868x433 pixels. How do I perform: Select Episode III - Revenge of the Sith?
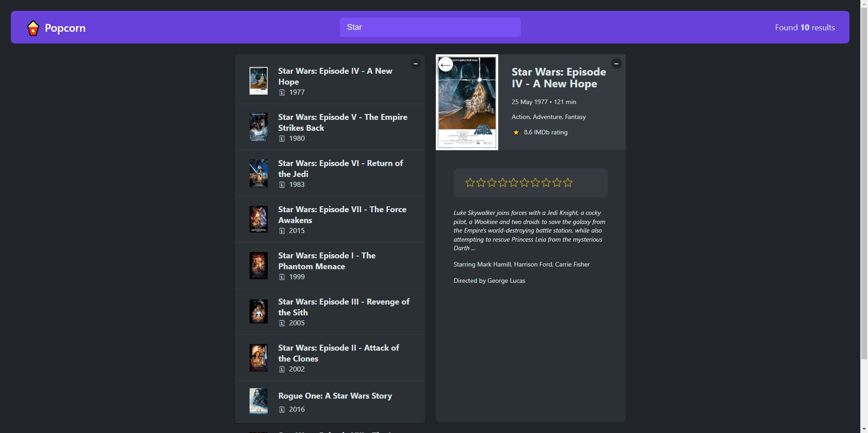pos(330,312)
